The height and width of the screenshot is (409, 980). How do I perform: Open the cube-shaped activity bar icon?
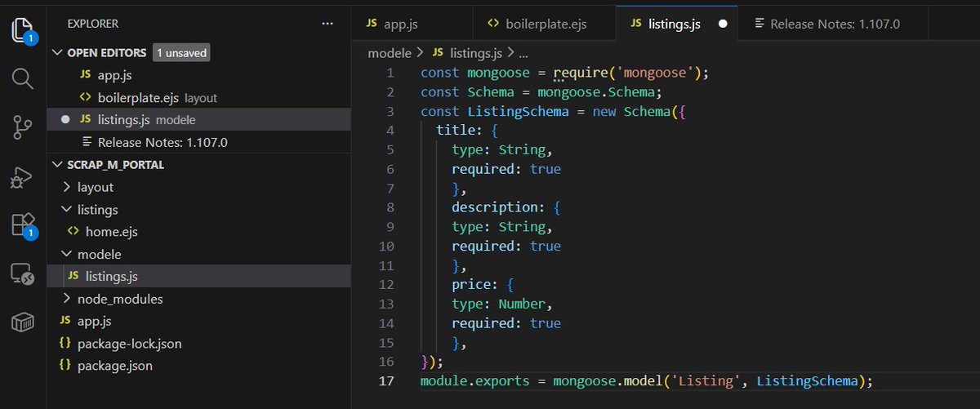22,323
